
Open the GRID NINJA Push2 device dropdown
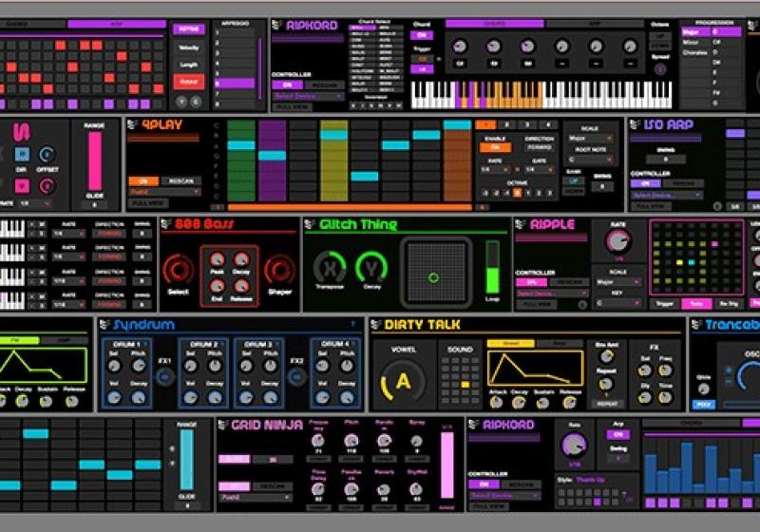[256, 498]
